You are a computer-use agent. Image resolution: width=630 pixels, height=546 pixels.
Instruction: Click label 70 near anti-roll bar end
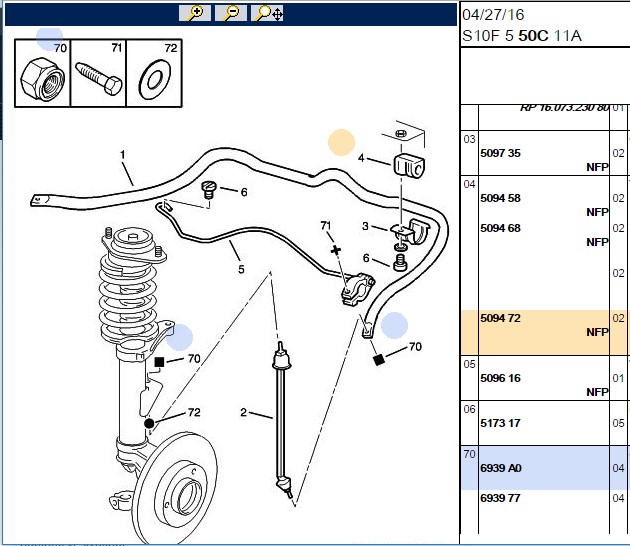click(x=415, y=346)
